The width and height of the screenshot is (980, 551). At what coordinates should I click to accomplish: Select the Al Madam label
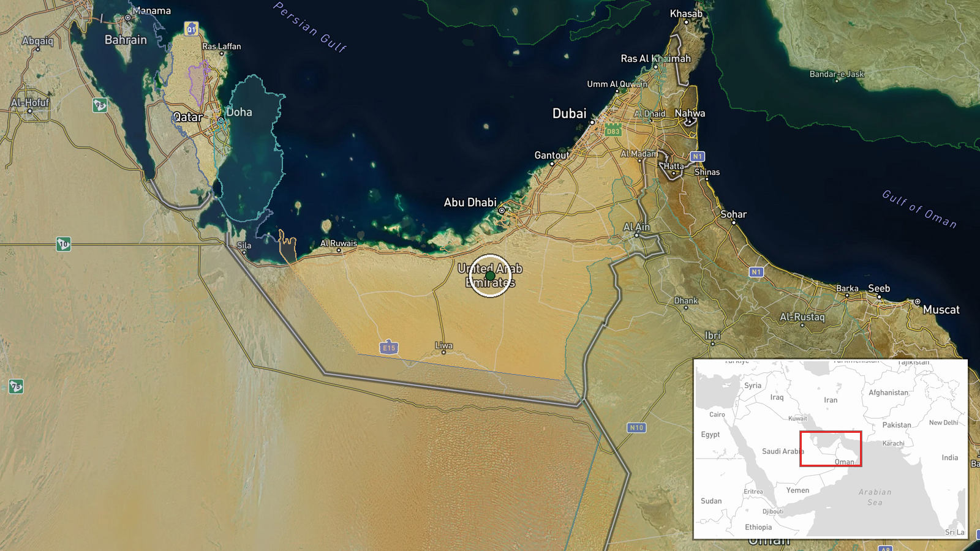(639, 154)
